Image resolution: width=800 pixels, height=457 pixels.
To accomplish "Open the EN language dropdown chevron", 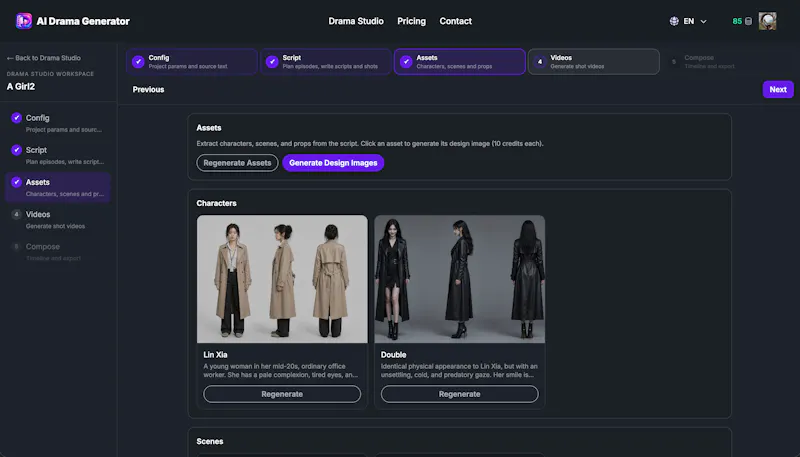I will 704,21.
